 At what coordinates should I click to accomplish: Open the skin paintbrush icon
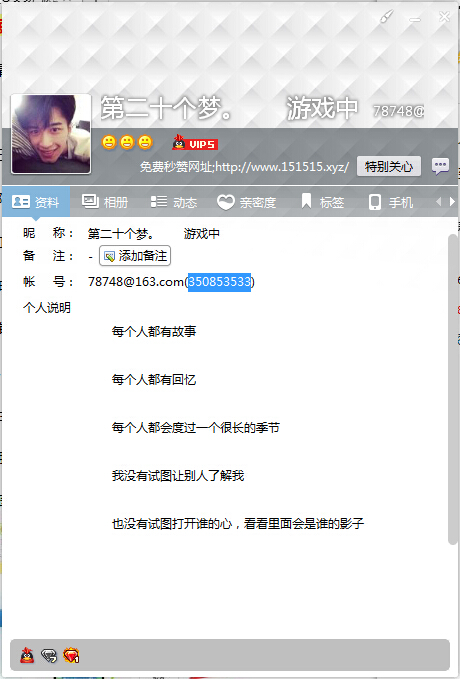[x=386, y=17]
